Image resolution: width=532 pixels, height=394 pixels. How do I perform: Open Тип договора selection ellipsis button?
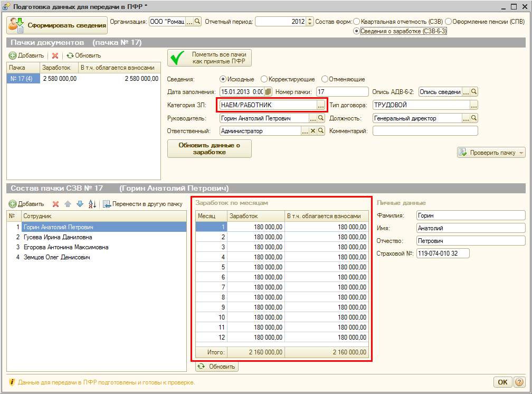pyautogui.click(x=473, y=105)
